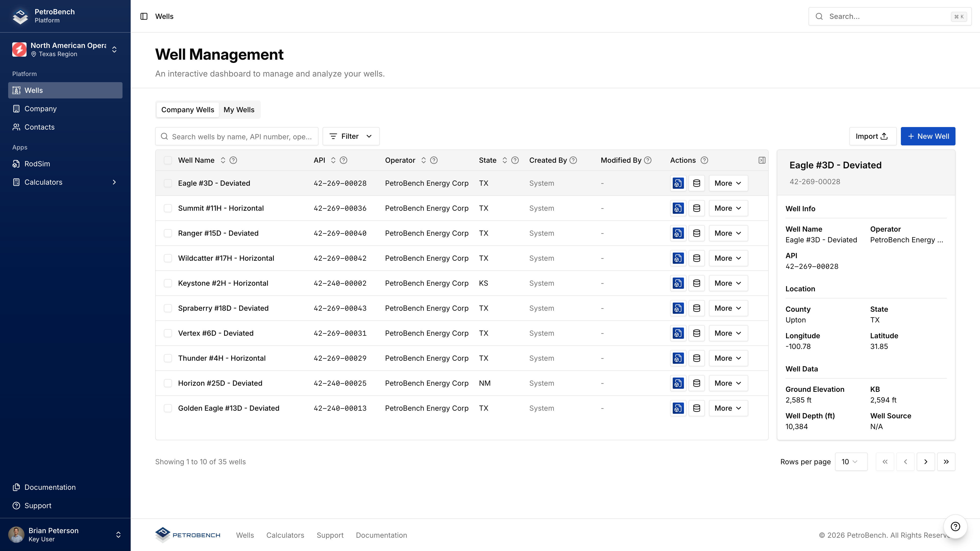Open Company in the sidebar
This screenshot has height=551, width=980.
click(x=40, y=109)
